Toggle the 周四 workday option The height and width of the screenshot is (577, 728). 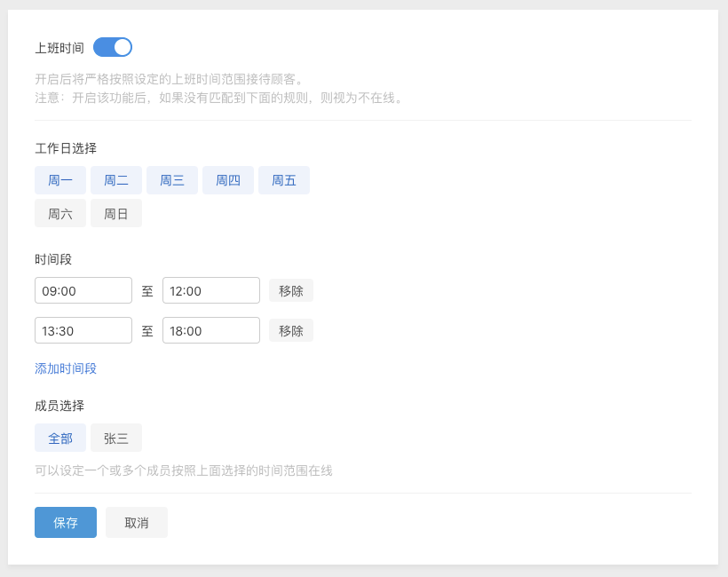point(228,180)
